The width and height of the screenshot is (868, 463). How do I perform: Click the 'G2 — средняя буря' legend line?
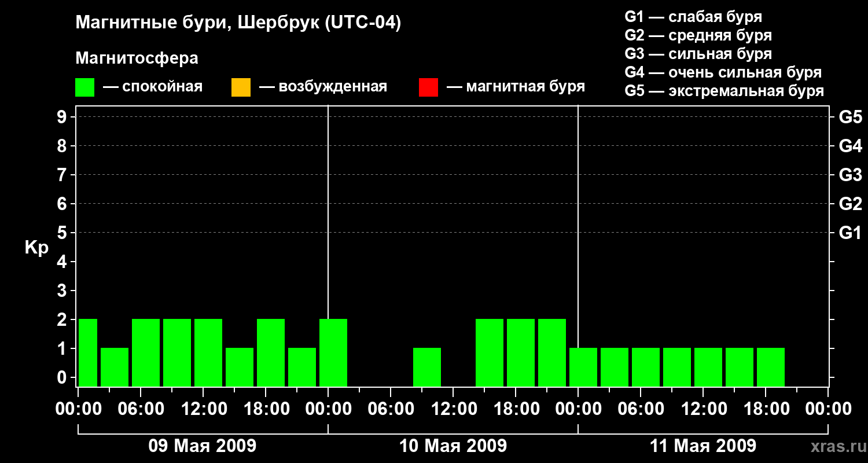(x=698, y=35)
